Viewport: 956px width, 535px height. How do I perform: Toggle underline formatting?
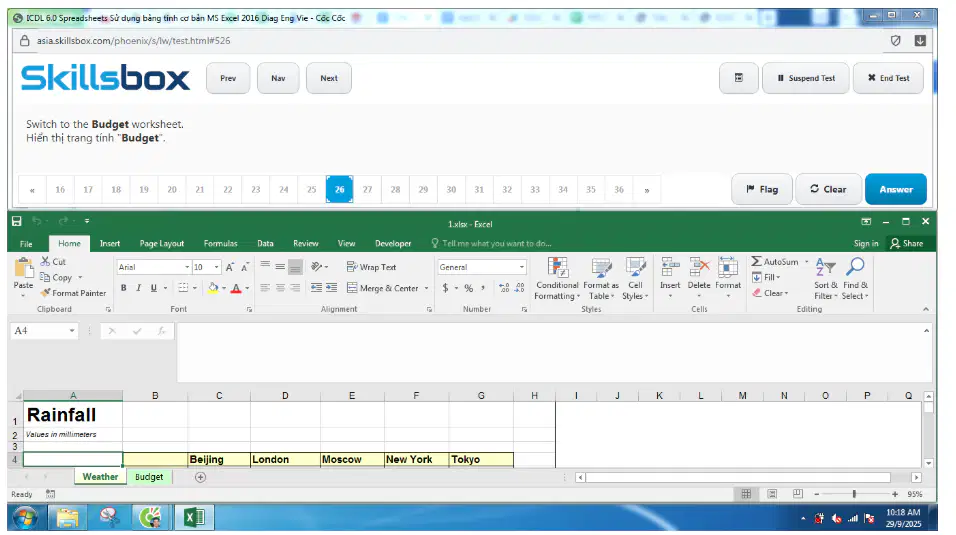(x=154, y=288)
